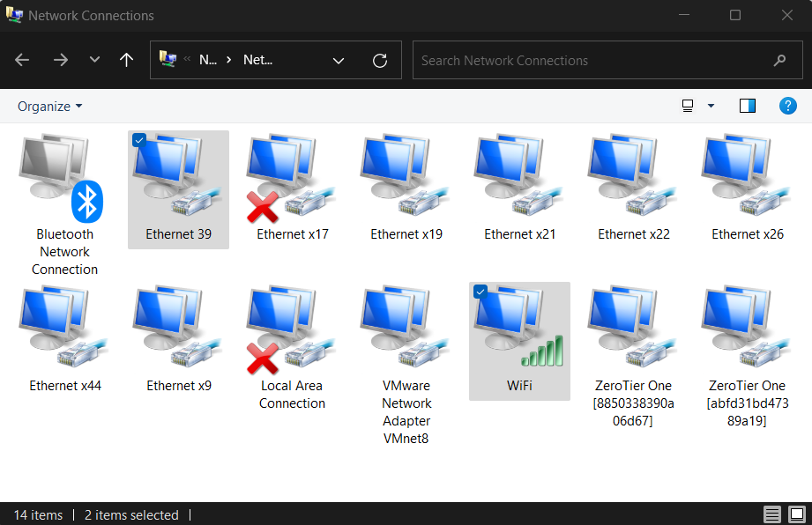
Task: Refresh the Network Connections list
Action: pyautogui.click(x=380, y=60)
